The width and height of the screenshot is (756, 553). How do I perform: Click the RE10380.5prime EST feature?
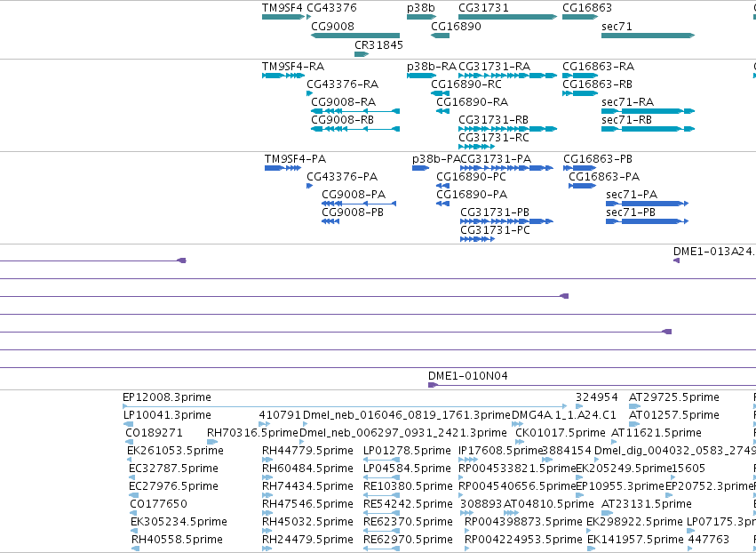coord(381,495)
